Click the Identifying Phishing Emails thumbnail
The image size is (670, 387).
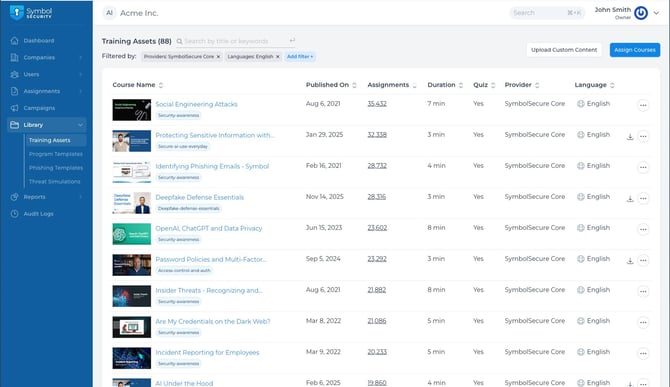132,172
